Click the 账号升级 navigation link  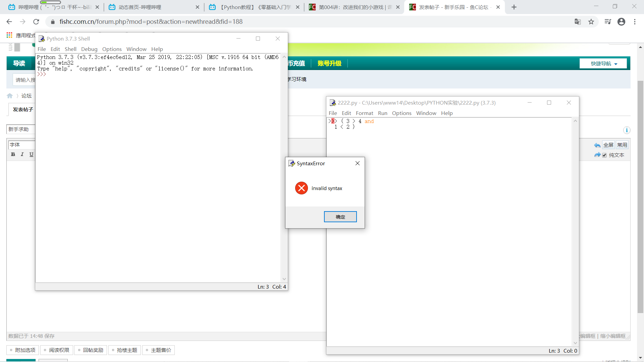(329, 63)
